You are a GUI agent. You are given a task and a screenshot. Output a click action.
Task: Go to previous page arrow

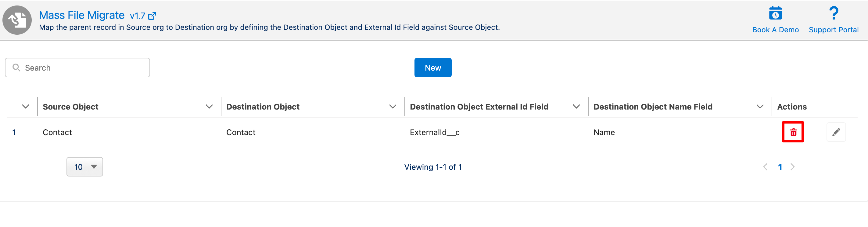coord(765,167)
